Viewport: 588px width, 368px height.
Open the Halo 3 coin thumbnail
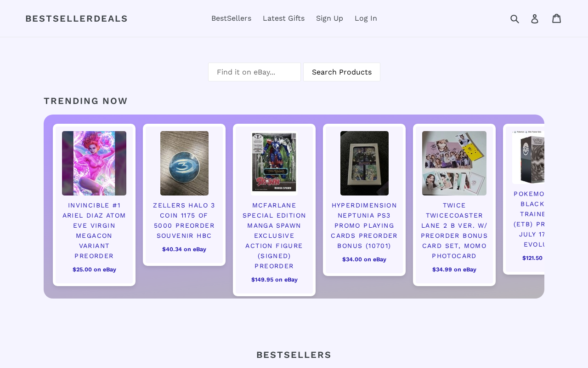pyautogui.click(x=184, y=163)
